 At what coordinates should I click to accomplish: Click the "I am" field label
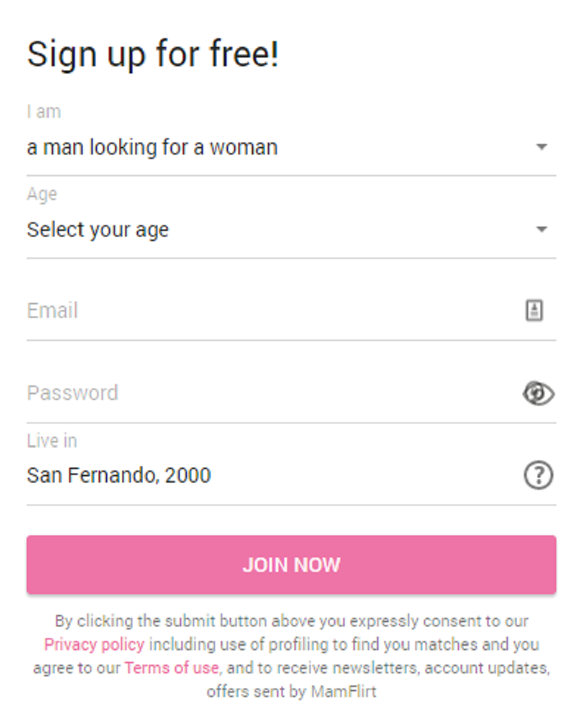click(x=44, y=112)
